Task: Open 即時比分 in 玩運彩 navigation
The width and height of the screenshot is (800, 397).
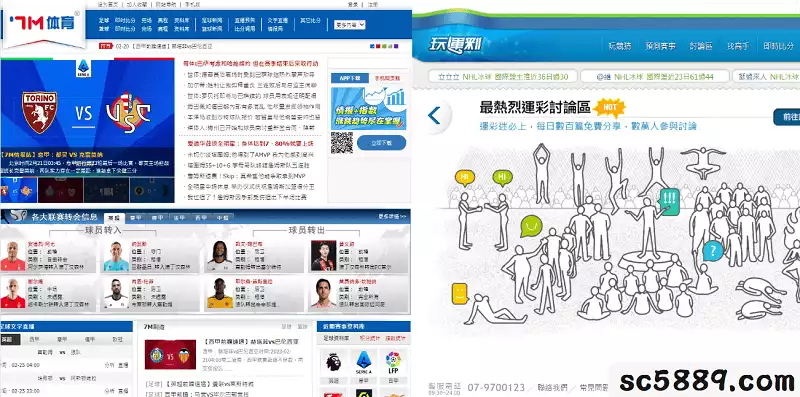Action: click(x=779, y=46)
